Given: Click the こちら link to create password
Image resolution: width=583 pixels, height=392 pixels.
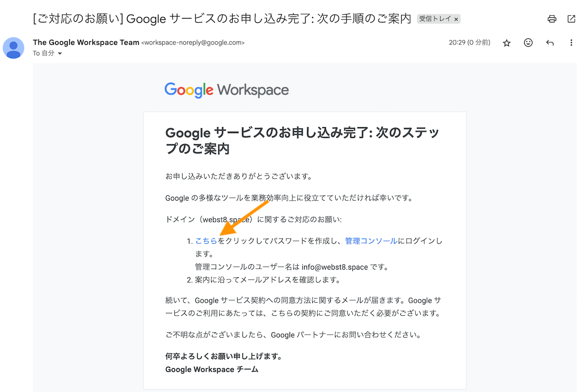Looking at the screenshot, I should pos(206,241).
